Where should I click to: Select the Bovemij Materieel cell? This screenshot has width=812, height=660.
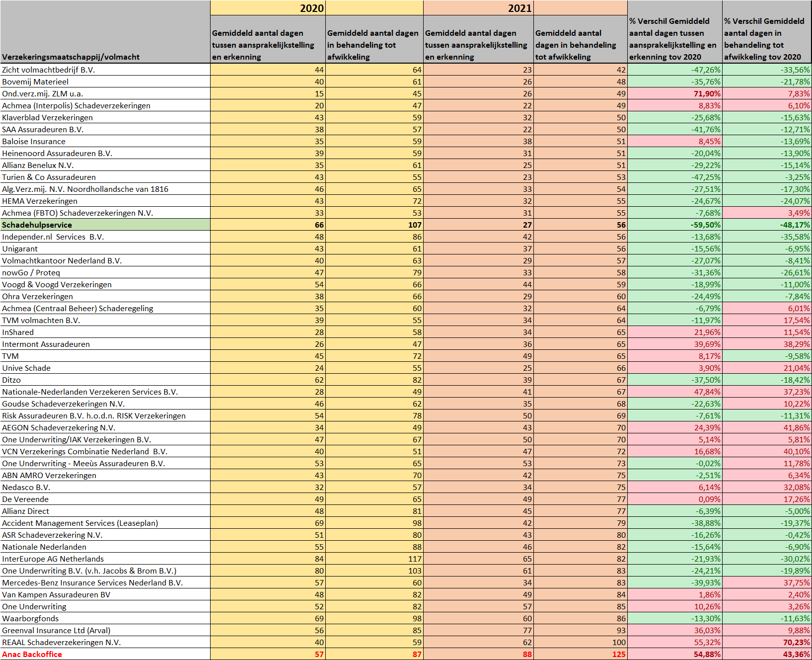click(105, 82)
